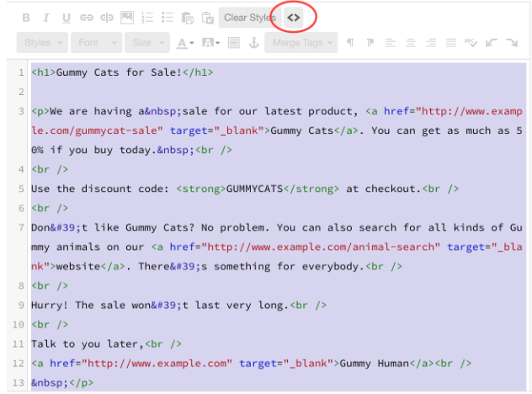Open the Merge Tags dropdown
The height and width of the screenshot is (394, 532).
301,43
